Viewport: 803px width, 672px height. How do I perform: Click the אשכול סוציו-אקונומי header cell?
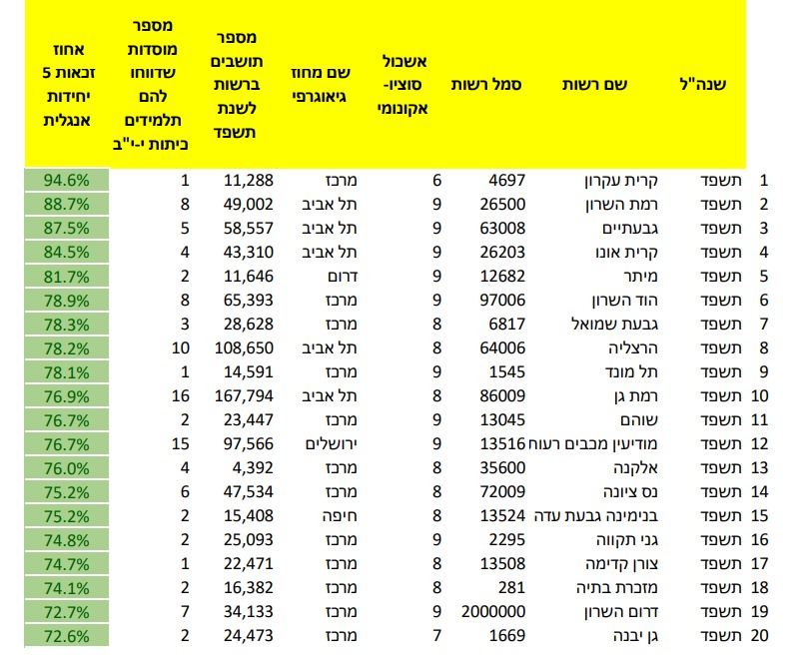click(405, 86)
